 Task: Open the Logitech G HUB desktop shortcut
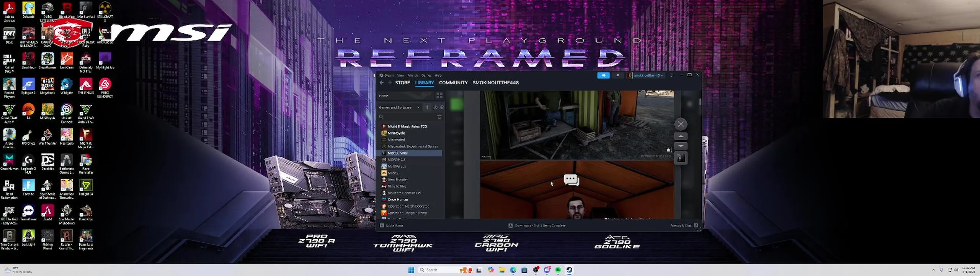(28, 164)
